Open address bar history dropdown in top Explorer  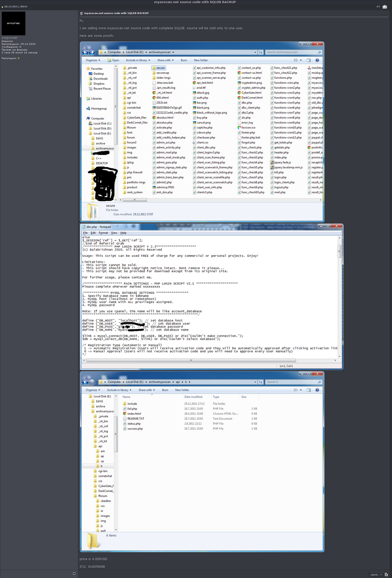coord(255,52)
